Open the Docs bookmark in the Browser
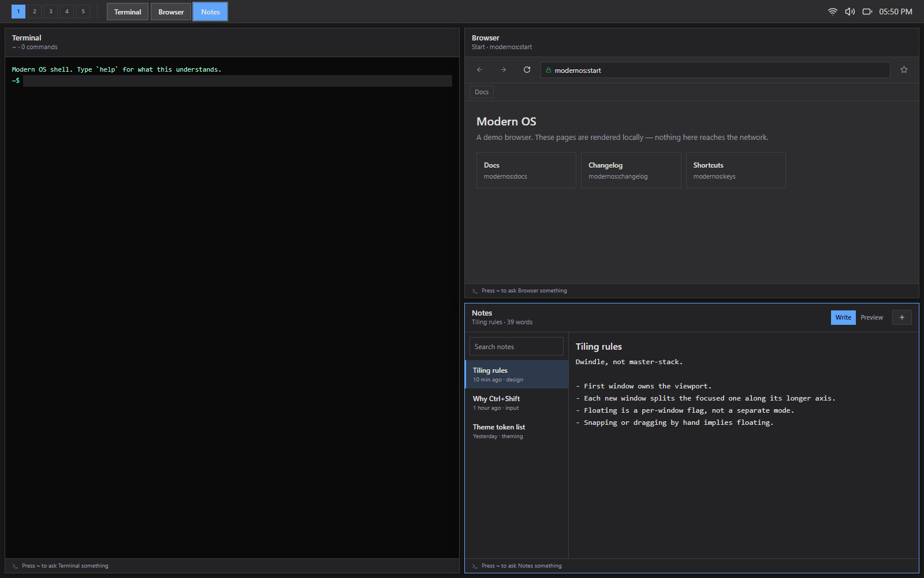 (482, 92)
